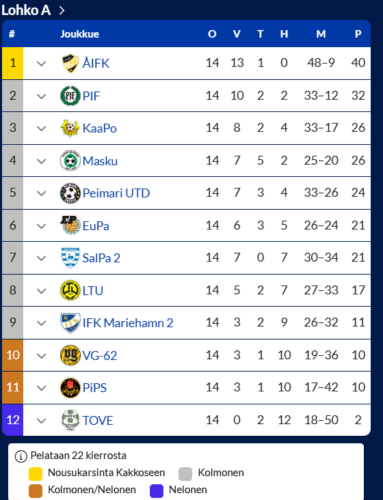This screenshot has height=500, width=383.
Task: Click the purple Nelonen legend swatch
Action: [x=156, y=491]
